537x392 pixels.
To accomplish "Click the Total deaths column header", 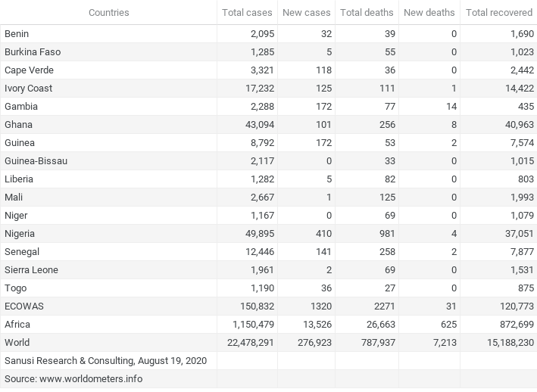I will [x=367, y=13].
